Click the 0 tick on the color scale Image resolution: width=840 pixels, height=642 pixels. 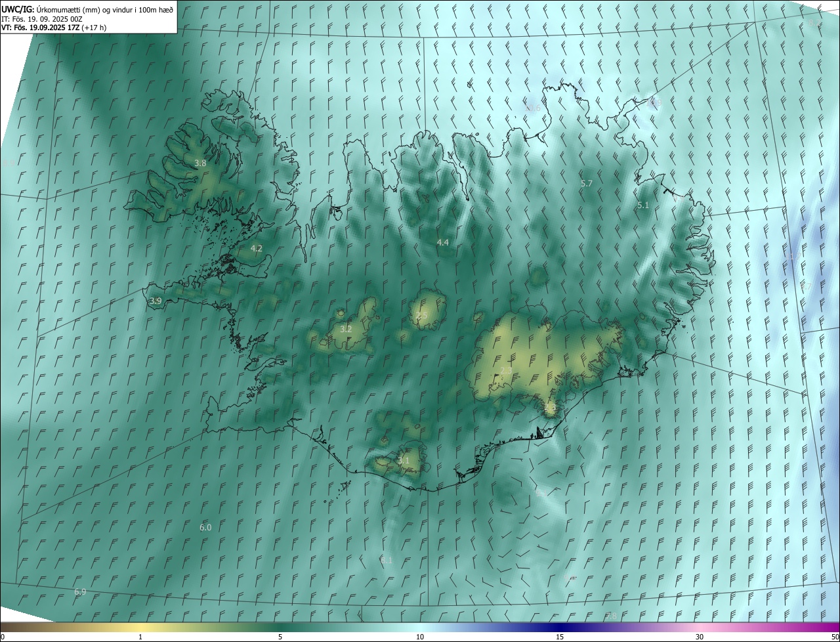pos(3,637)
